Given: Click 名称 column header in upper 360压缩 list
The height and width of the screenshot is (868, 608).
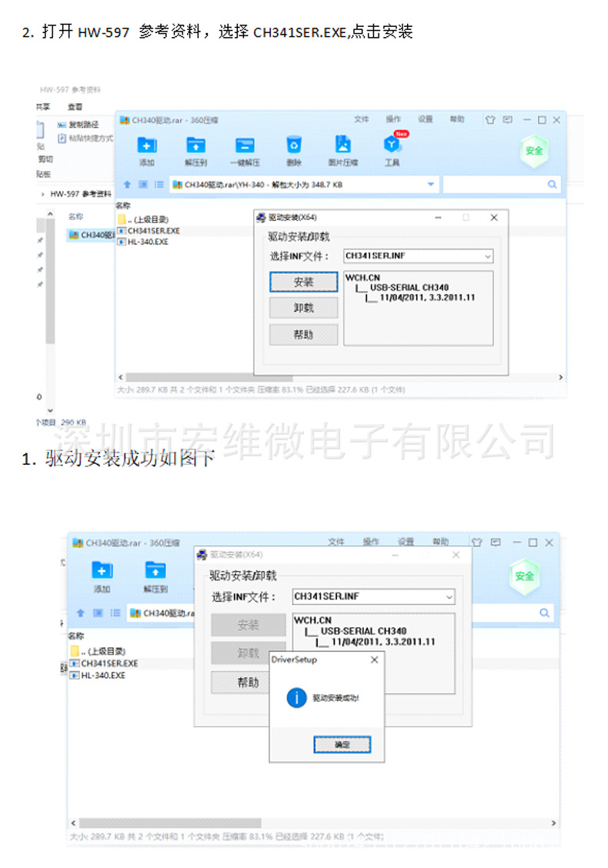Looking at the screenshot, I should click(x=123, y=205).
